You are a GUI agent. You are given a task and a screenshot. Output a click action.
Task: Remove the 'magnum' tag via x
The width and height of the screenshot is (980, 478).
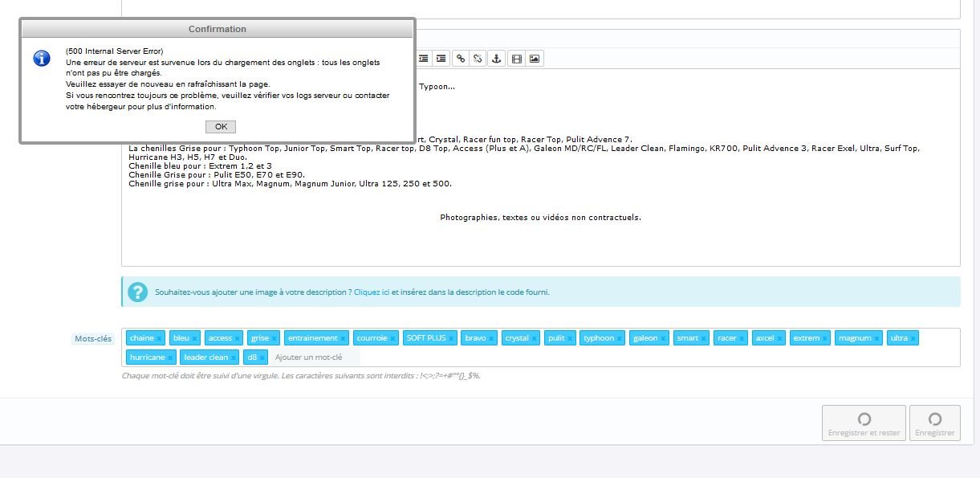click(876, 339)
